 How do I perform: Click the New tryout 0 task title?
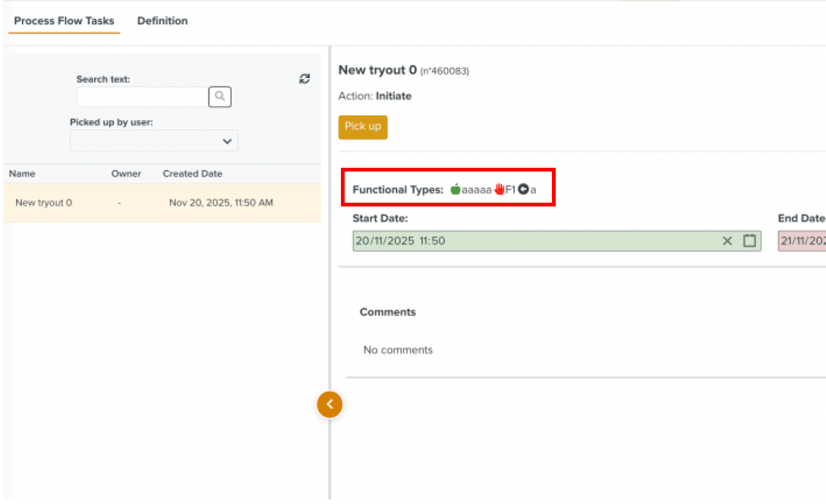(x=377, y=70)
